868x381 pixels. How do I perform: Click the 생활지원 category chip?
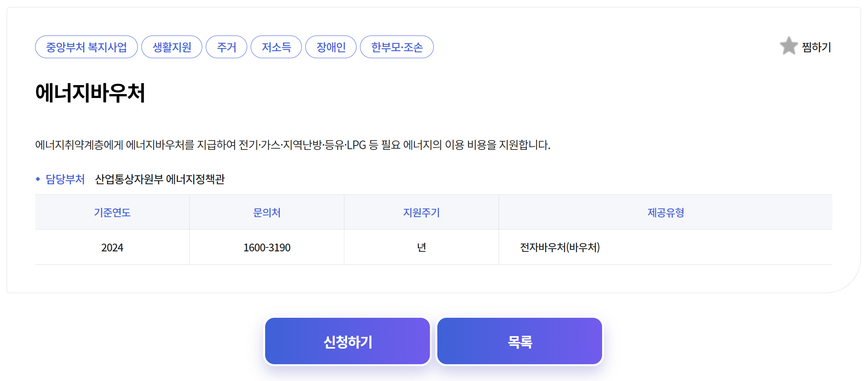171,46
